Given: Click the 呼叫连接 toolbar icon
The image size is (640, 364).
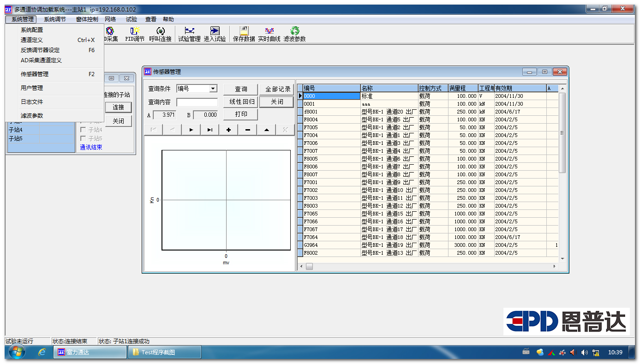Looking at the screenshot, I should 160,34.
